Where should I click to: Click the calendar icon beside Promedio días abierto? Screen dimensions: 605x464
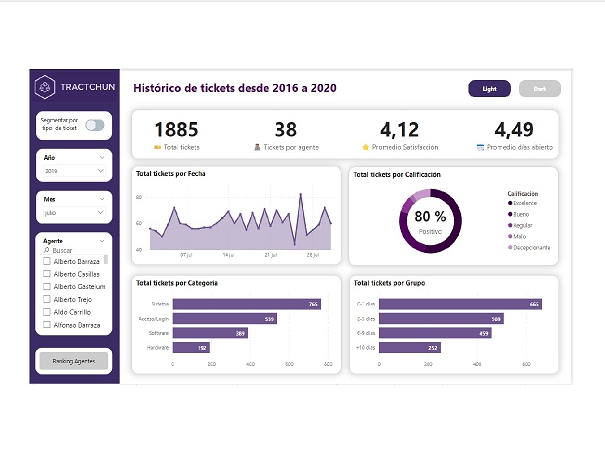[480, 147]
